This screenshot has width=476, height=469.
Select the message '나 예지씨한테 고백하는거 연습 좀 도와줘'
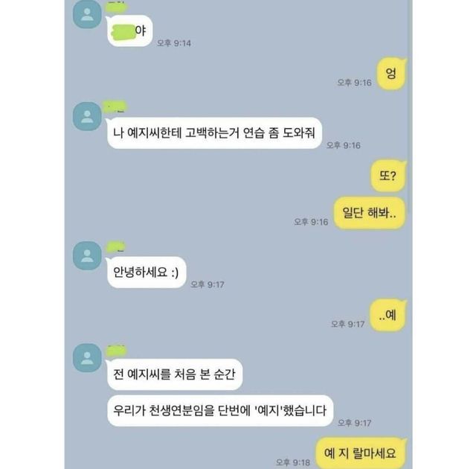coord(214,133)
